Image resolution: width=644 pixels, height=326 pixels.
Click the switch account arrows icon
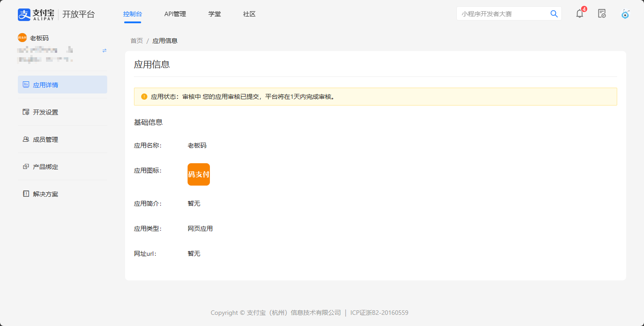(105, 51)
